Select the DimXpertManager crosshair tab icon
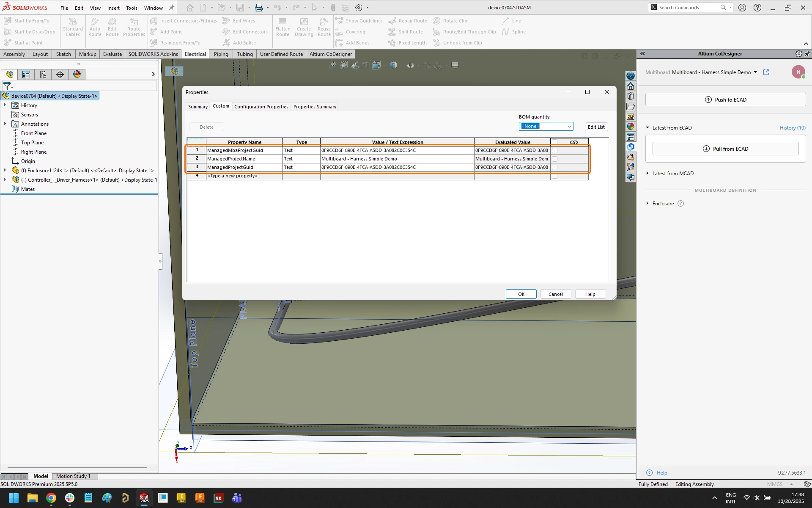This screenshot has height=508, width=812. click(60, 75)
